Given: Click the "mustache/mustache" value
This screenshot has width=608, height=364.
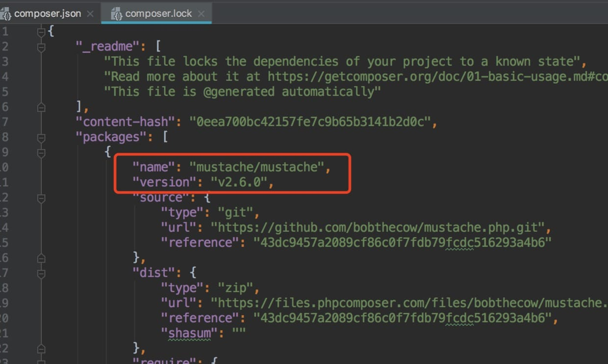Looking at the screenshot, I should tap(257, 167).
